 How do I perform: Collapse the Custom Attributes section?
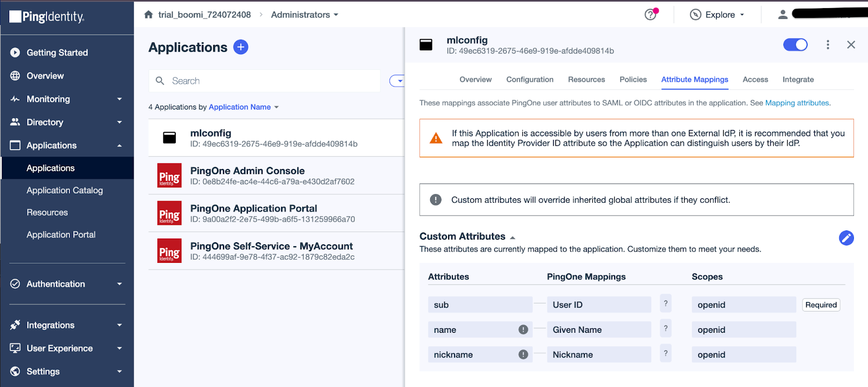513,237
